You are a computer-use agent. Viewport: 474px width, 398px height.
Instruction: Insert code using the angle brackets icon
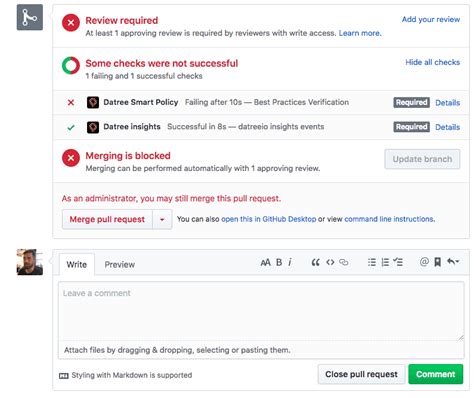tap(330, 262)
